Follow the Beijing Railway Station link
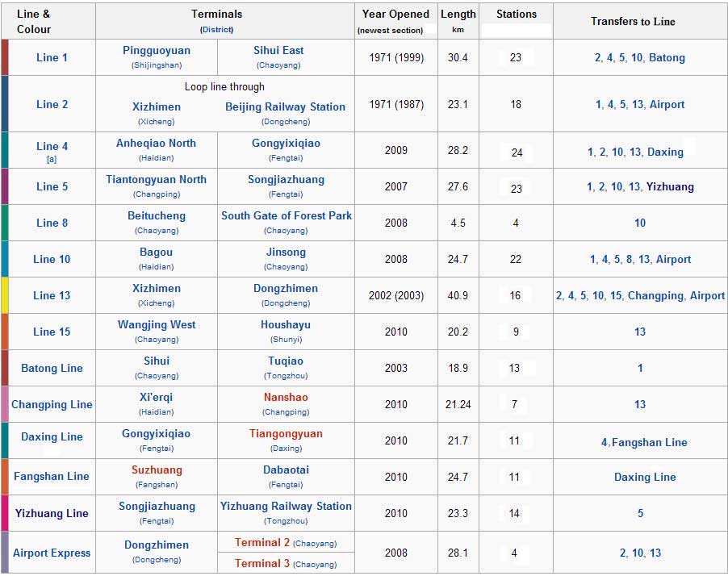This screenshot has width=728, height=576. (x=285, y=106)
